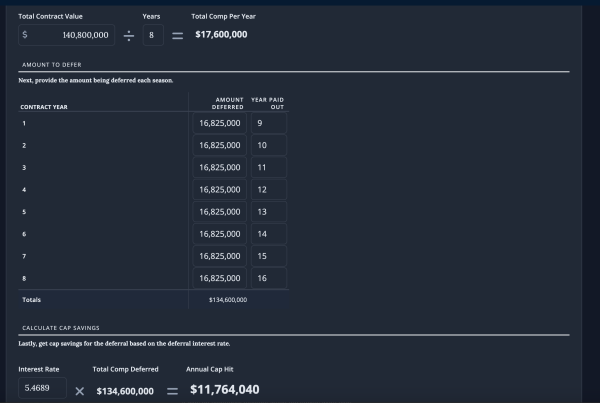Viewport: 600px width, 403px height.
Task: Click the equals sign before Annual Cap Hit
Action: click(172, 390)
